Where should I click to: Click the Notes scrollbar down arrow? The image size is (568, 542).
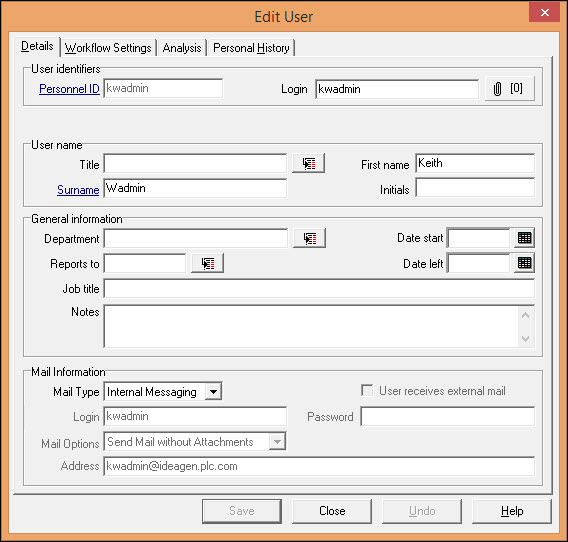(x=525, y=339)
